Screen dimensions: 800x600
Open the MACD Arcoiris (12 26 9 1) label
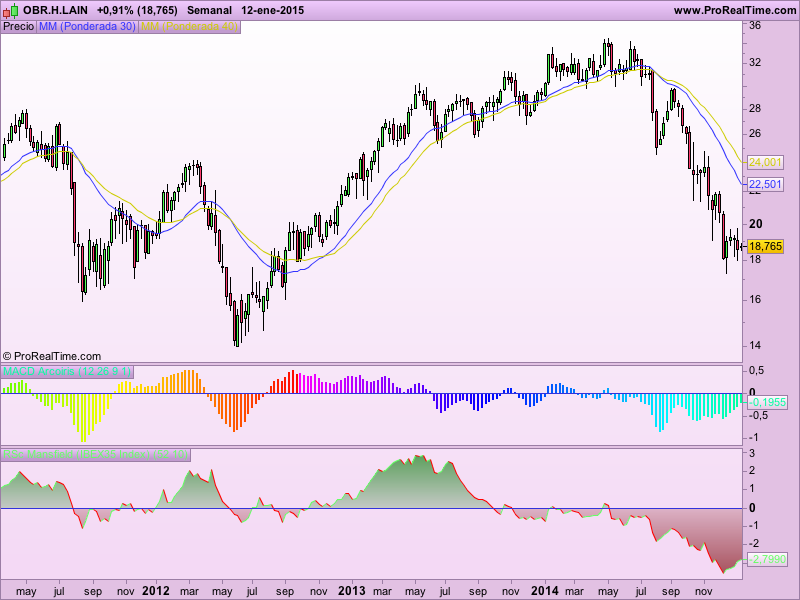[x=67, y=371]
